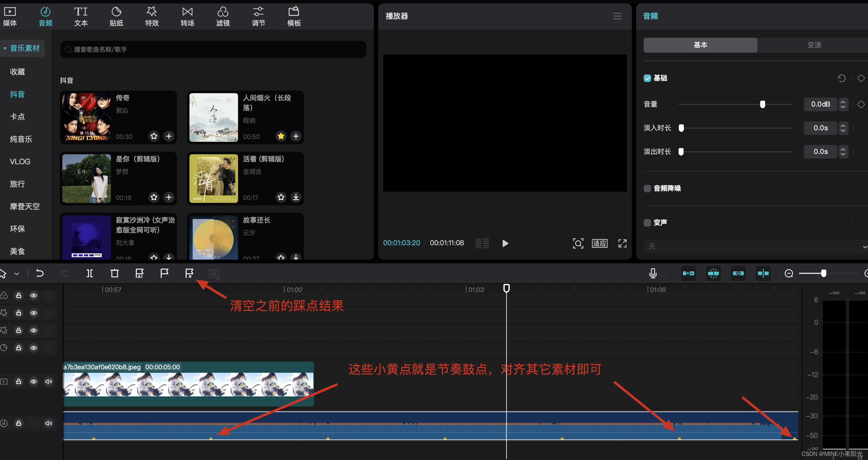
Task: Click the 适应 fit button in player
Action: tap(599, 243)
